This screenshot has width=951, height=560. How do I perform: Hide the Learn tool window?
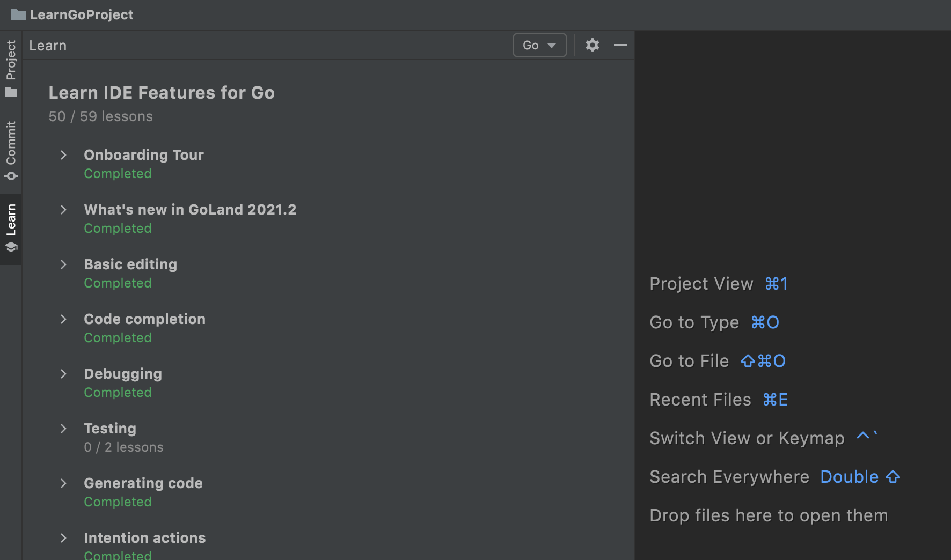620,45
